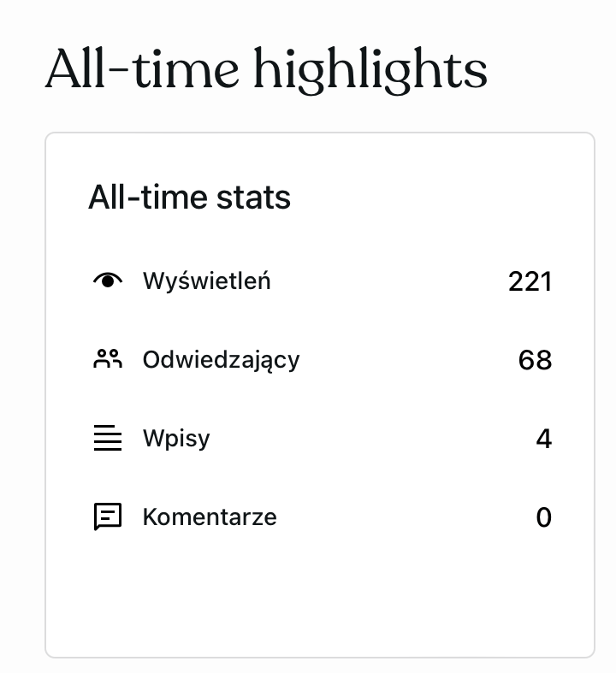Click the comments count 0
The height and width of the screenshot is (673, 616).
point(543,518)
